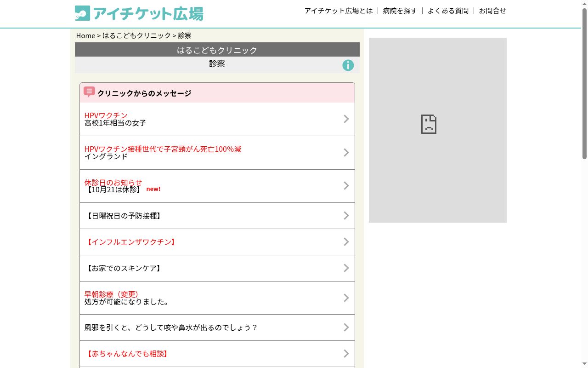The image size is (588, 368).
Task: Click the 高校1年相当の女子 text
Action: coord(115,123)
